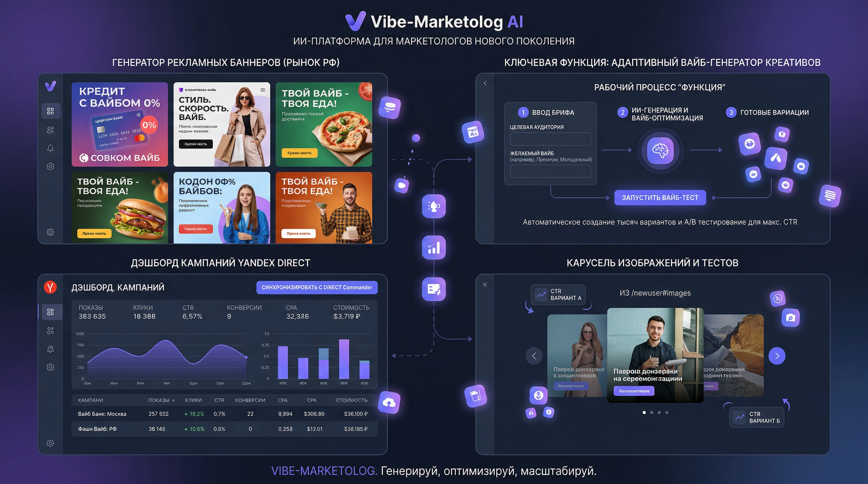The width and height of the screenshot is (868, 484).
Task: Open the Вайб Банк: Москва campaign row
Action: click(225, 414)
